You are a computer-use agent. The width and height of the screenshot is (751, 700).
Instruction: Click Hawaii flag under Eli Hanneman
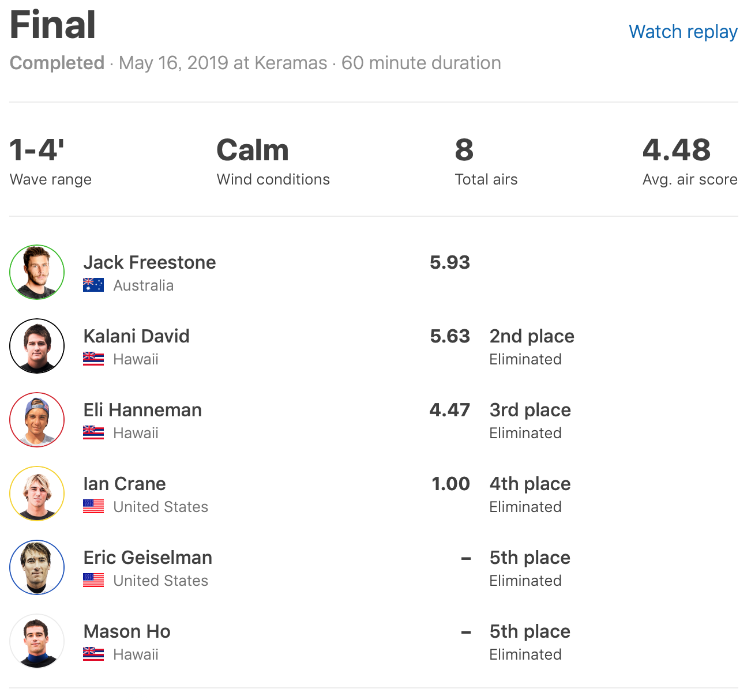click(93, 433)
